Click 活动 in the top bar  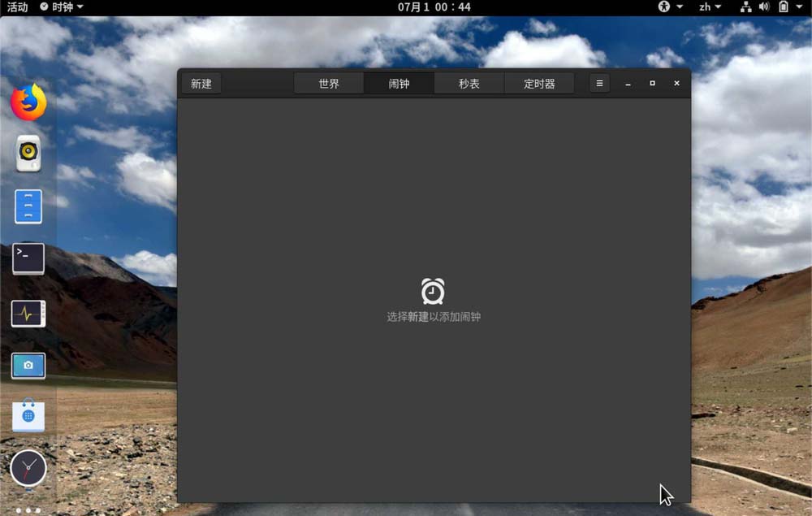click(x=17, y=7)
